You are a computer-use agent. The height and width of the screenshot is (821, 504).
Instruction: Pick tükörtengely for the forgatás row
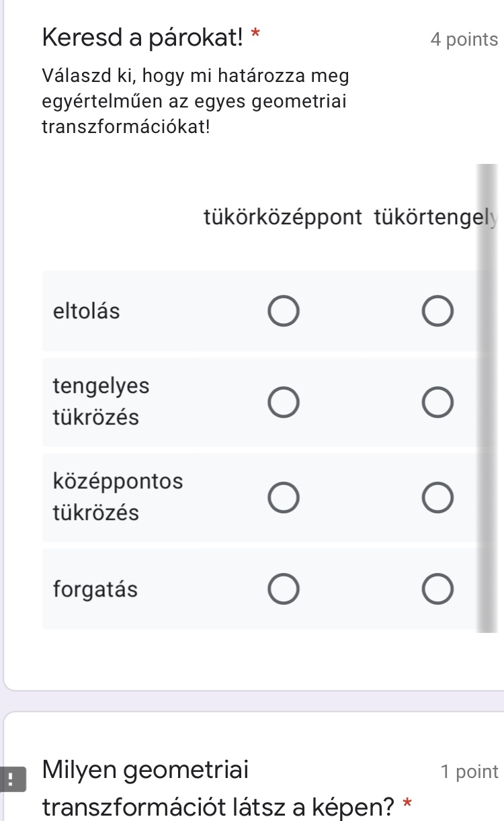[438, 590]
